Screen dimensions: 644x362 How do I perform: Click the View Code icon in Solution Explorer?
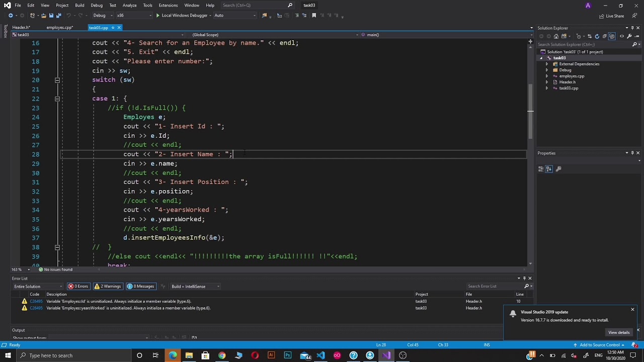pos(622,36)
